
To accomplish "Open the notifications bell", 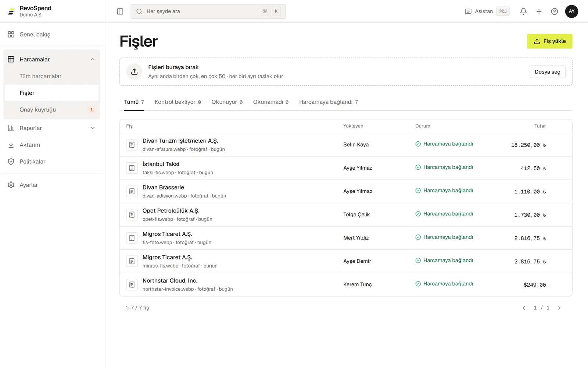I will tap(523, 11).
